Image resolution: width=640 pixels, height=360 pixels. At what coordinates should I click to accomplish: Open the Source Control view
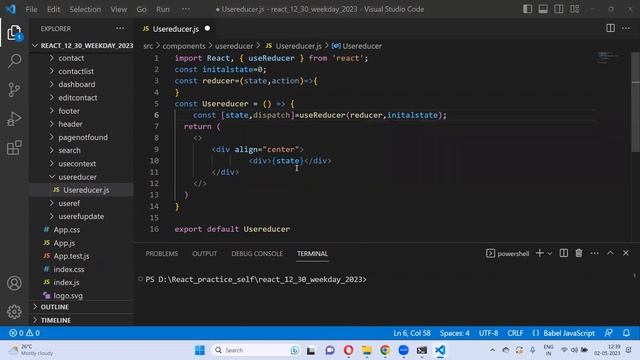click(x=14, y=90)
